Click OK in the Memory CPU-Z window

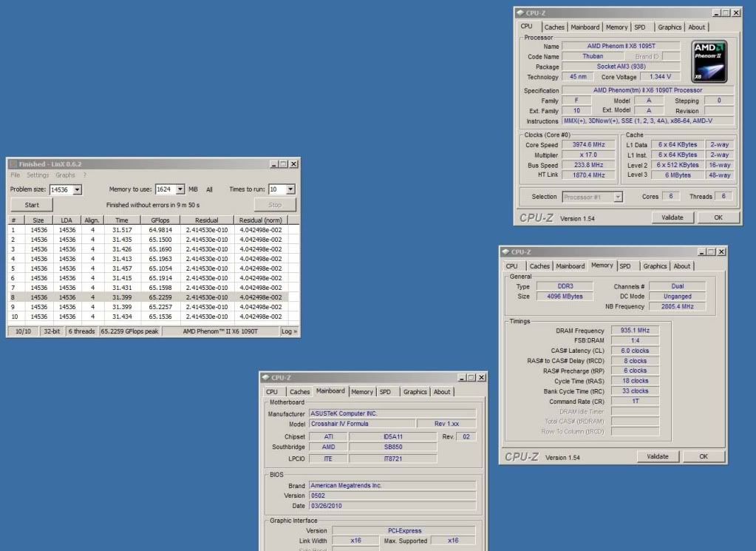[x=704, y=456]
